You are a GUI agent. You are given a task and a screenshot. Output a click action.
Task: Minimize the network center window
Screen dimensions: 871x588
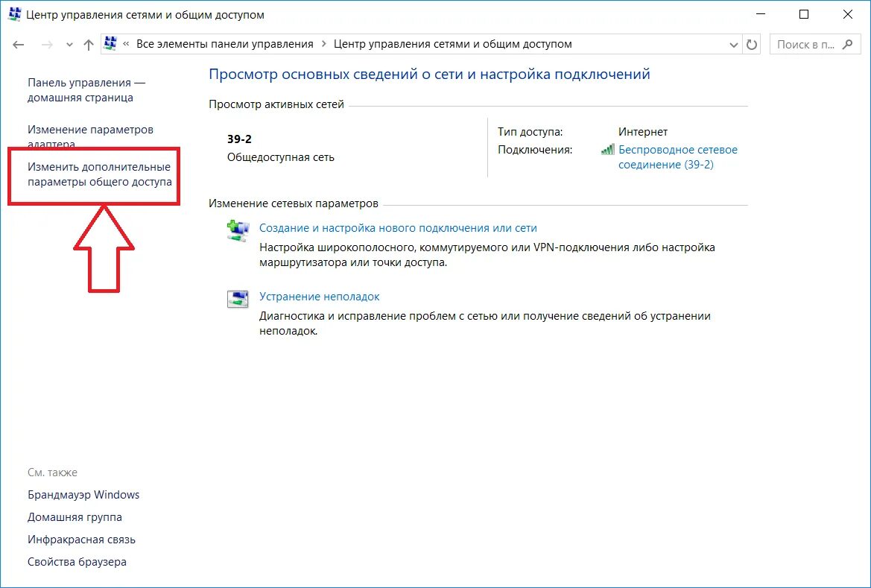coord(761,14)
